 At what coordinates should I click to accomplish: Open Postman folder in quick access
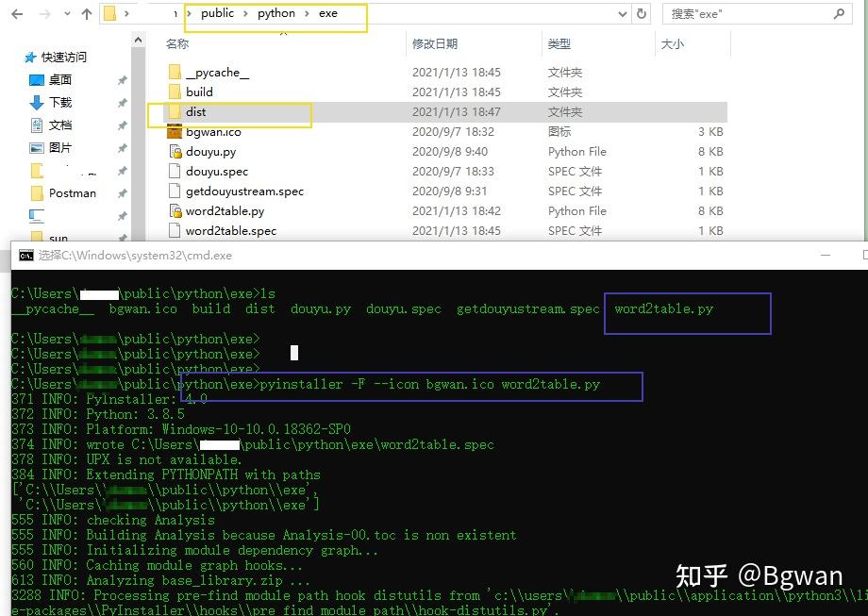(x=73, y=193)
